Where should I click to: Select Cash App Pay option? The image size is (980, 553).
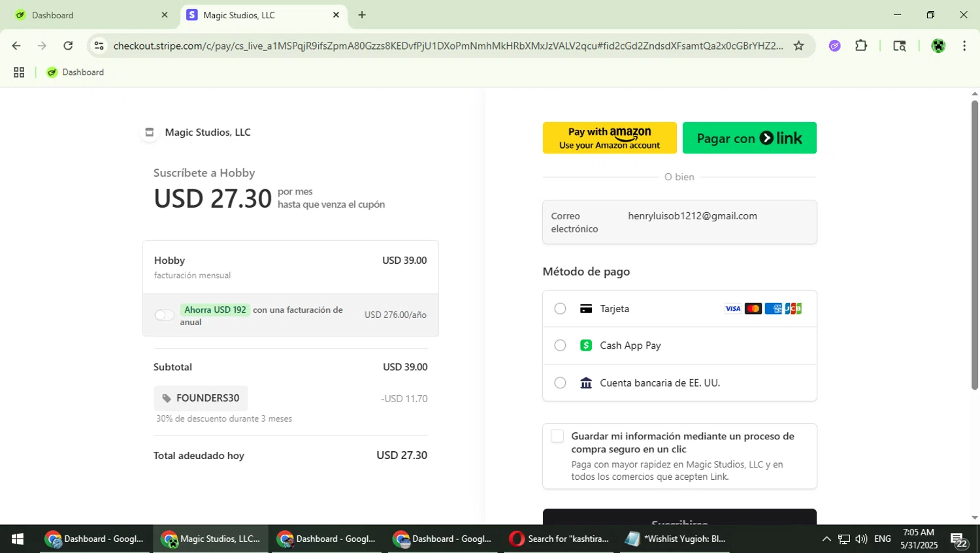click(679, 345)
